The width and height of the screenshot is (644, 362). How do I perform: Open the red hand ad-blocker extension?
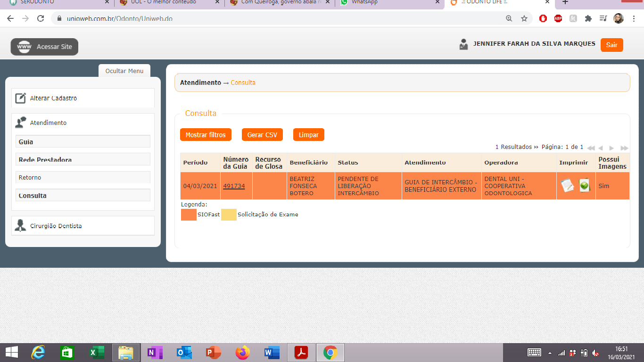click(543, 18)
